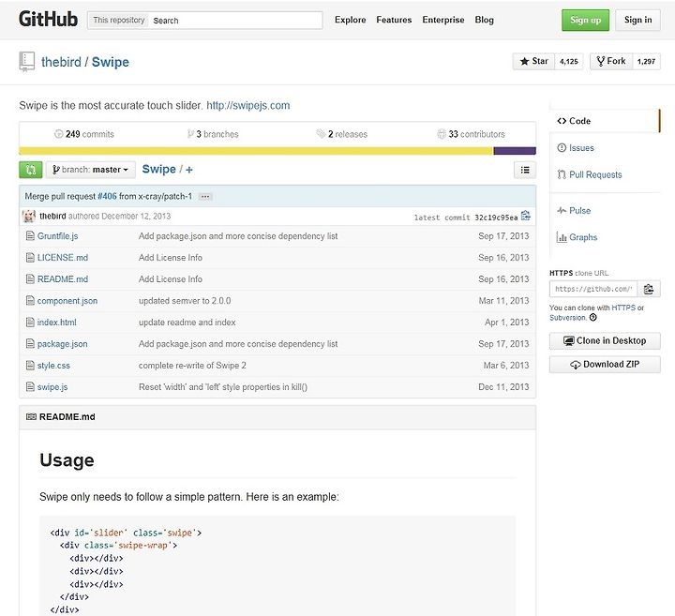Copy clone URL with clipboard icon
The image size is (675, 616).
(649, 289)
